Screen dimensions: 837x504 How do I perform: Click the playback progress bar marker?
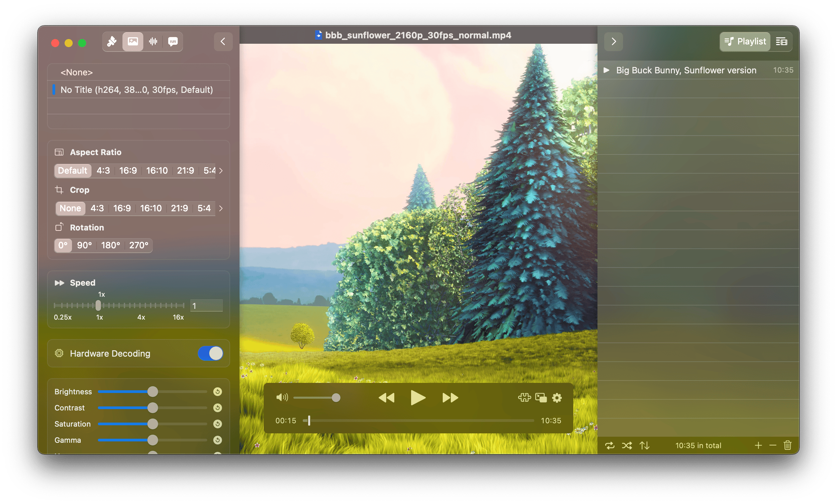pyautogui.click(x=309, y=421)
